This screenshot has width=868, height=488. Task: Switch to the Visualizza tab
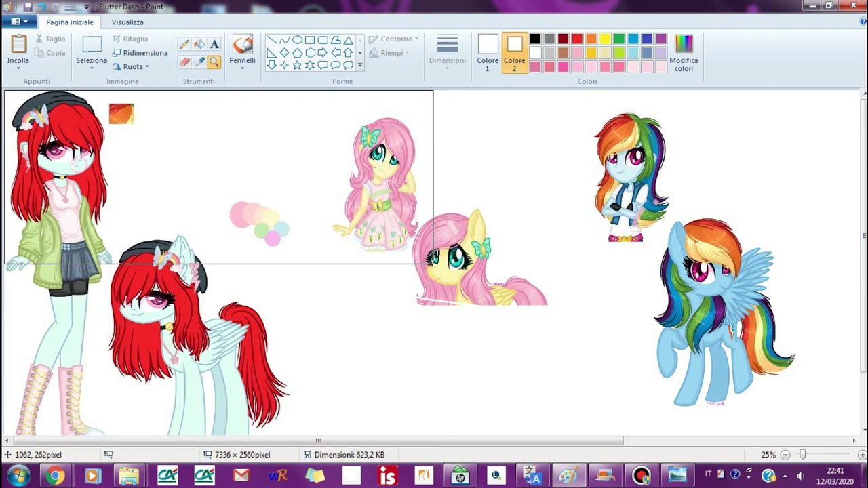(127, 22)
